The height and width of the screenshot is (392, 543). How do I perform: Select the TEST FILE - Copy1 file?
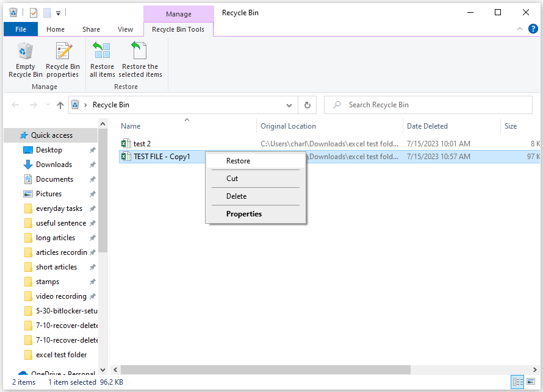click(x=162, y=157)
